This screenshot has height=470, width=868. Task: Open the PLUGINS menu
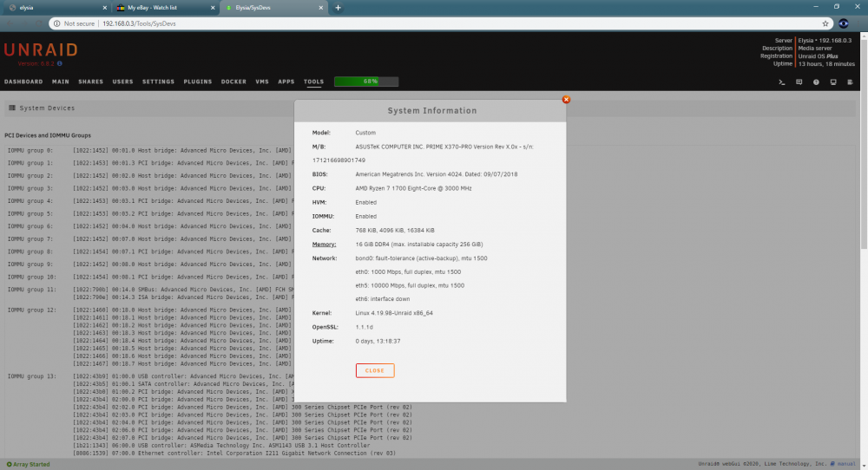tap(198, 82)
